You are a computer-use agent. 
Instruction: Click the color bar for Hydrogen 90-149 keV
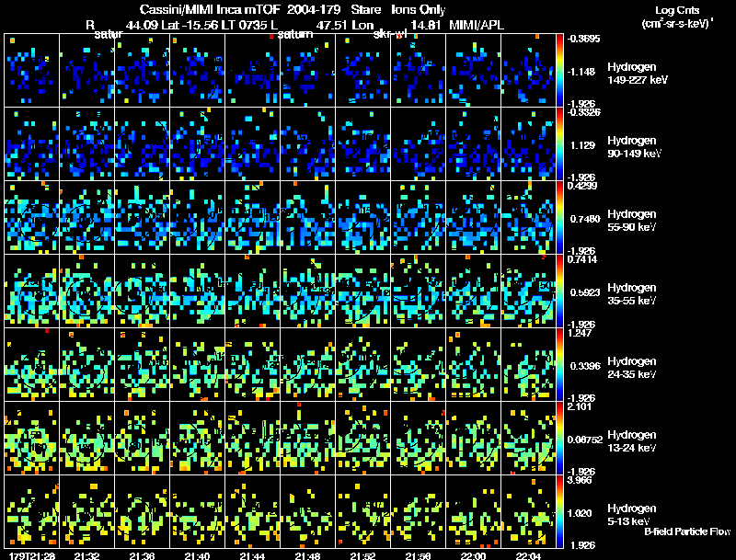(x=559, y=144)
